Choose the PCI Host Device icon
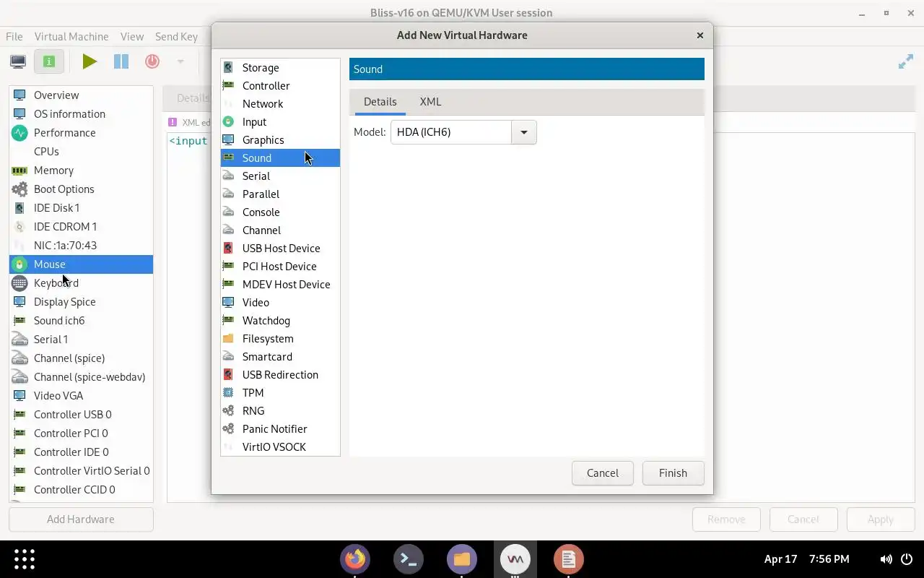This screenshot has width=924, height=578. pyautogui.click(x=228, y=266)
